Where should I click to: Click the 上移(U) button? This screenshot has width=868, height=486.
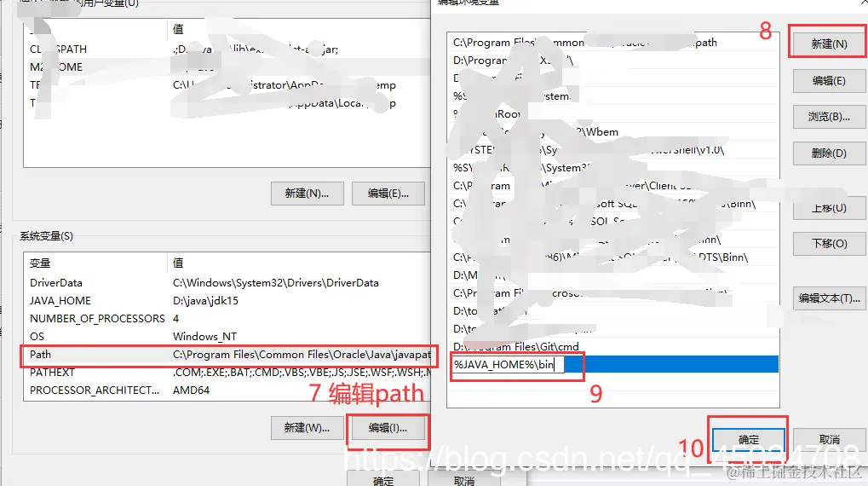(x=829, y=208)
